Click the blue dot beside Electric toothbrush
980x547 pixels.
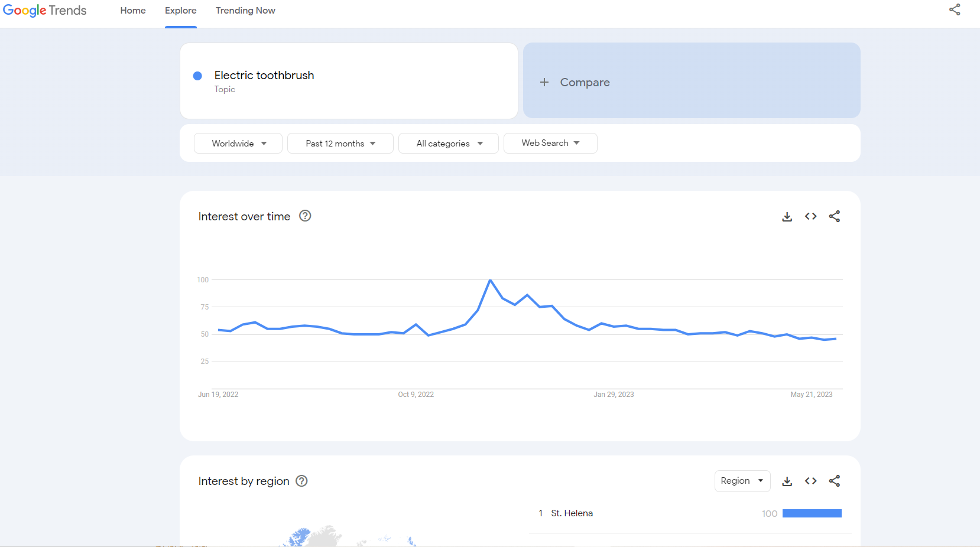[197, 76]
